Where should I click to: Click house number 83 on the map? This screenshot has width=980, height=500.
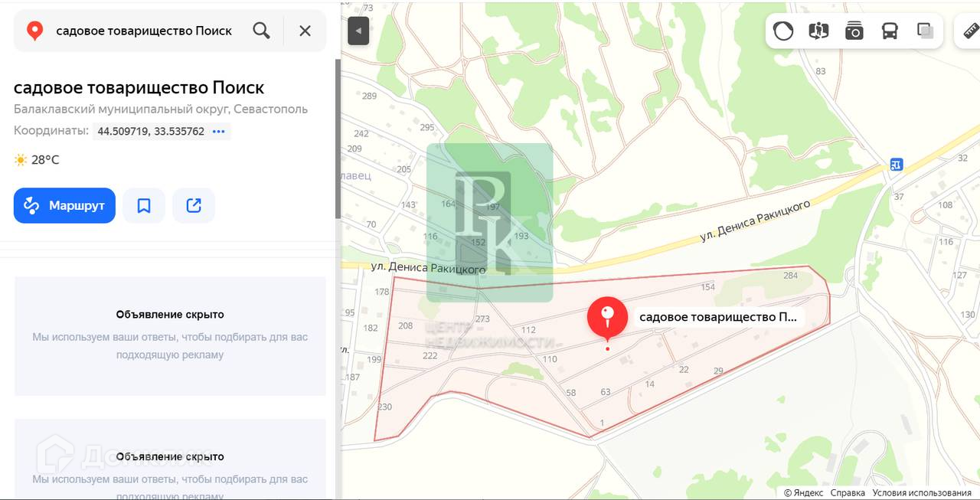(821, 71)
